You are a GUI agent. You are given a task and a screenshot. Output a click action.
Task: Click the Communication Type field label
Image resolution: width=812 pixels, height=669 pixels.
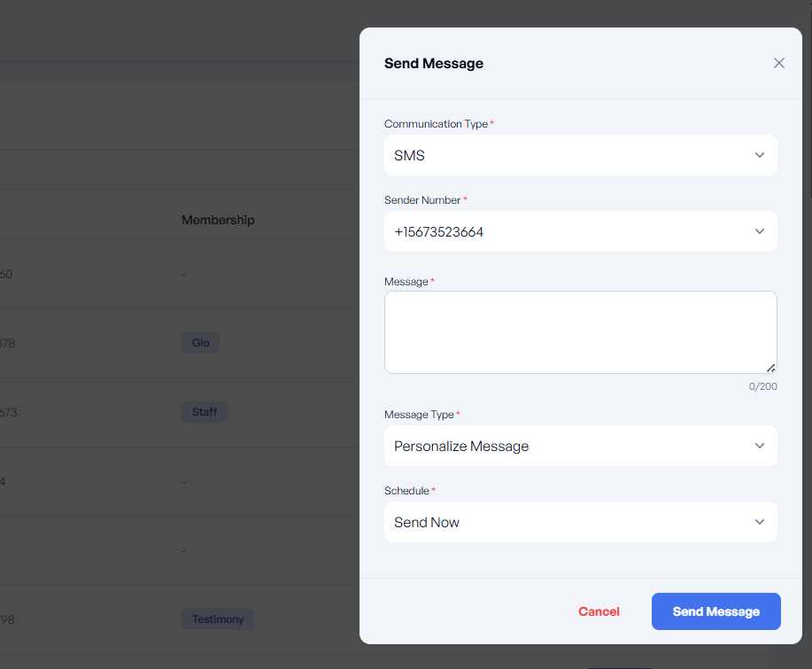436,124
